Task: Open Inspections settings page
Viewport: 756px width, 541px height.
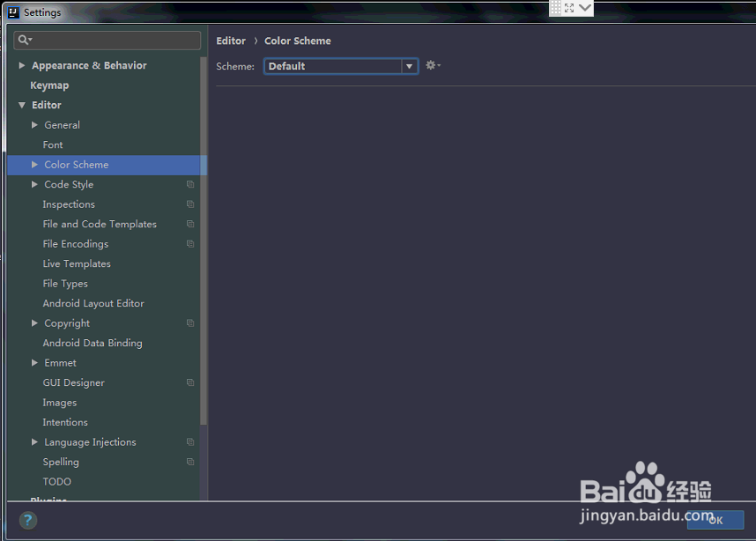Action: [69, 204]
